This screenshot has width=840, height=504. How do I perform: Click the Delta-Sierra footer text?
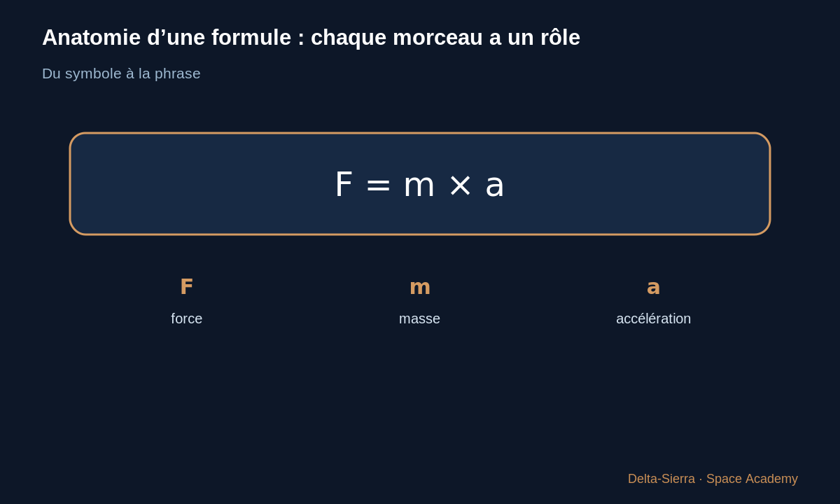[x=661, y=479]
